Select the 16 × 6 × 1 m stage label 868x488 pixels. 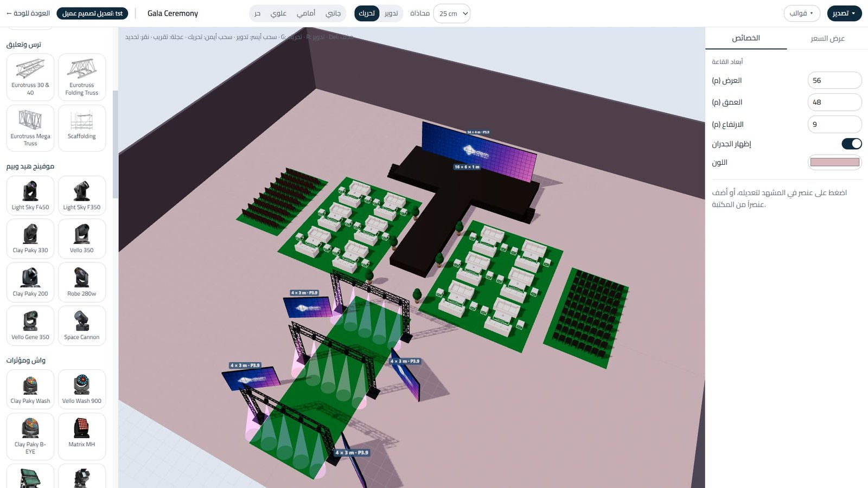click(x=467, y=167)
